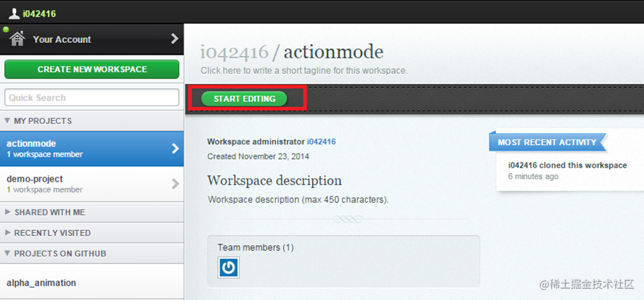This screenshot has height=300, width=644.
Task: Click the user profile icon beside i042416
Action: pos(14,14)
